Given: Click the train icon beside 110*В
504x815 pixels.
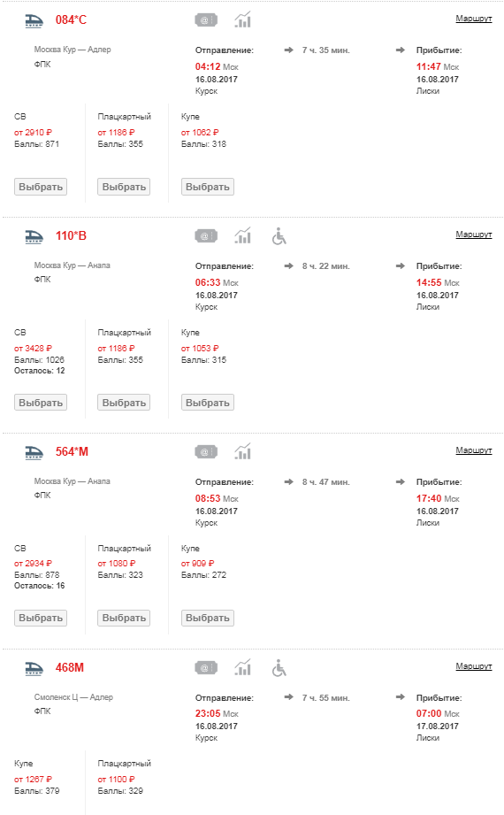Looking at the screenshot, I should coord(34,236).
